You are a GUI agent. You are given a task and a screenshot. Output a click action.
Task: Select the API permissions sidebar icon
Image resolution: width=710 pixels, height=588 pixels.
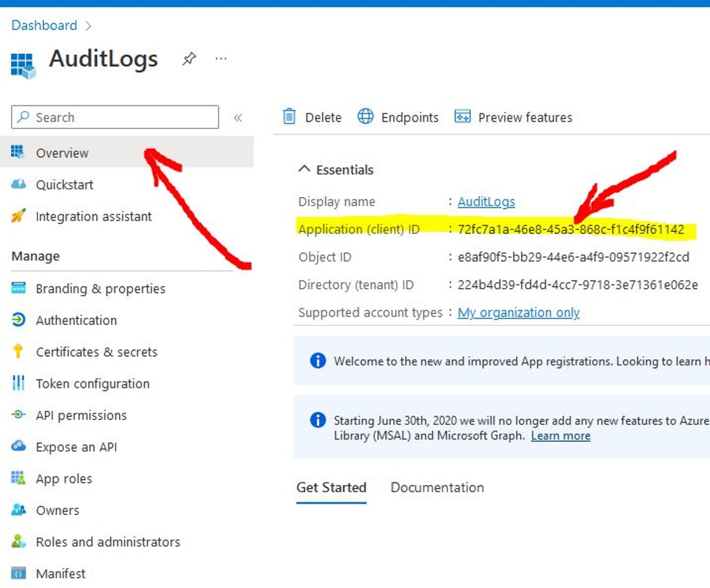pos(18,415)
